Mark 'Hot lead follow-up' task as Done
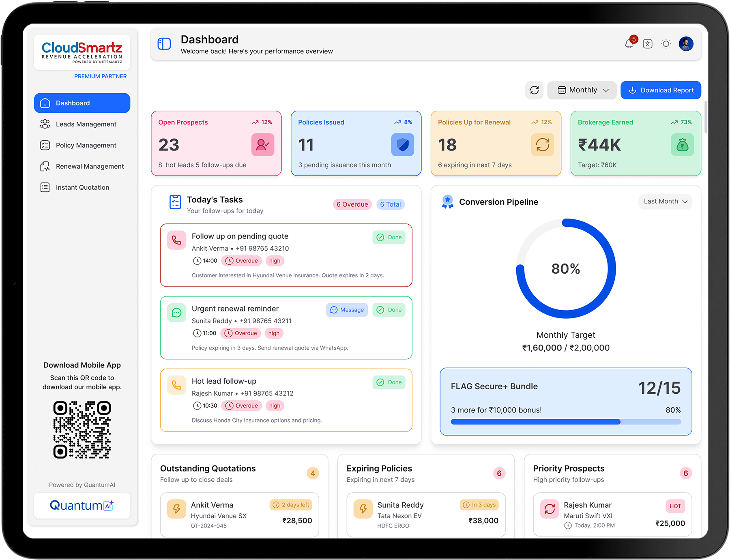This screenshot has width=730, height=560. (x=389, y=382)
